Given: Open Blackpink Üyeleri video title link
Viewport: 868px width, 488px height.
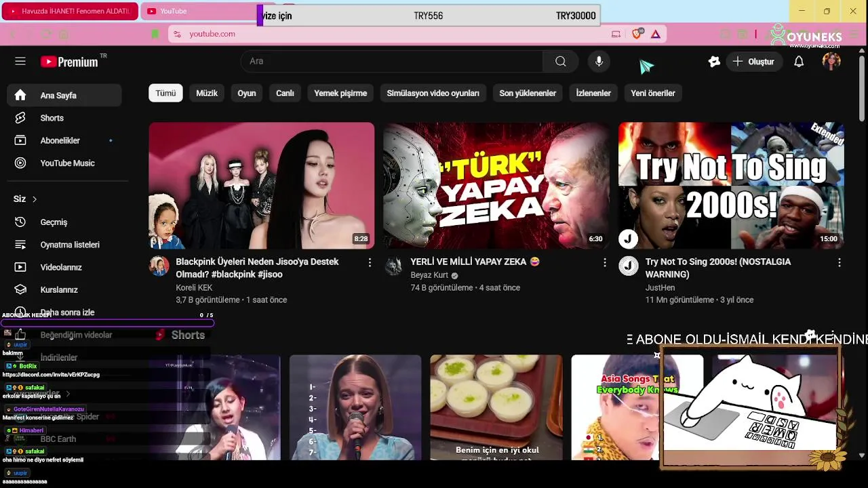Looking at the screenshot, I should coord(257,268).
